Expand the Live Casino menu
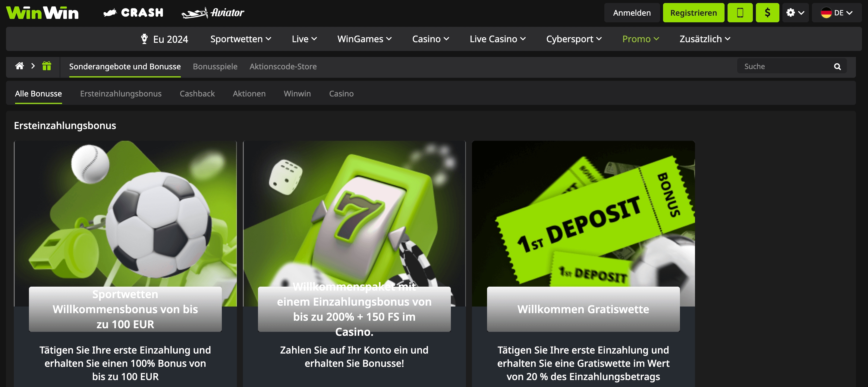This screenshot has width=868, height=387. pos(497,39)
